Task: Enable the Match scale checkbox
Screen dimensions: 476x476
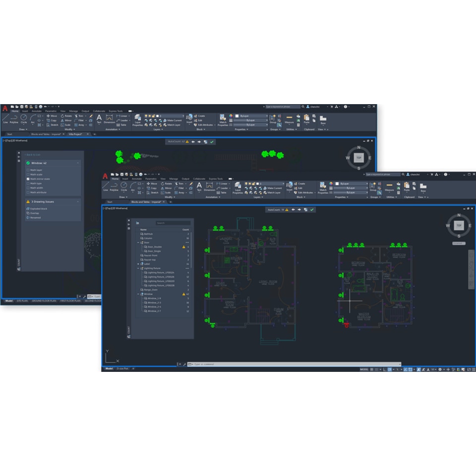Action: (x=28, y=175)
